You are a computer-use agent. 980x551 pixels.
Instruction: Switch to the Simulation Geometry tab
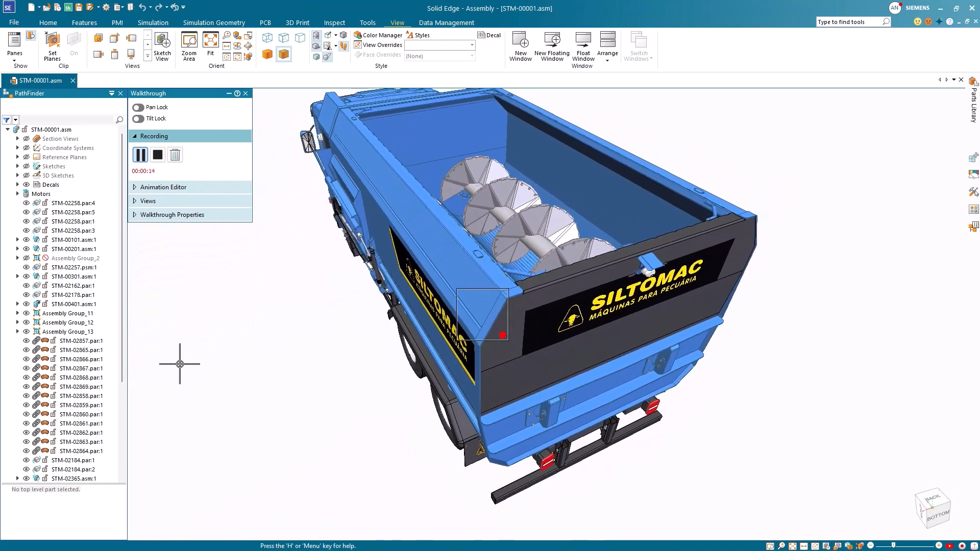[x=214, y=22]
